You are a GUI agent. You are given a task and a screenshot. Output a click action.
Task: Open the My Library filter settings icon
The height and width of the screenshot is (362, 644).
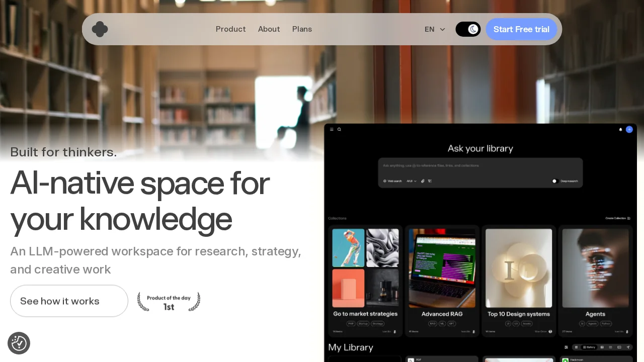click(566, 347)
